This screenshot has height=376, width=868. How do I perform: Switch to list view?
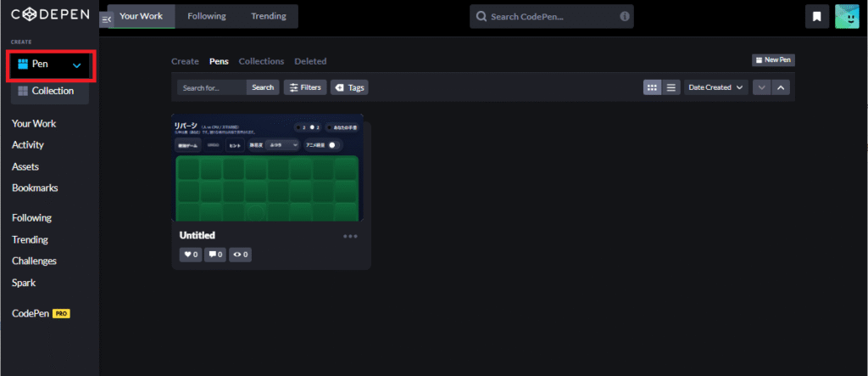670,87
